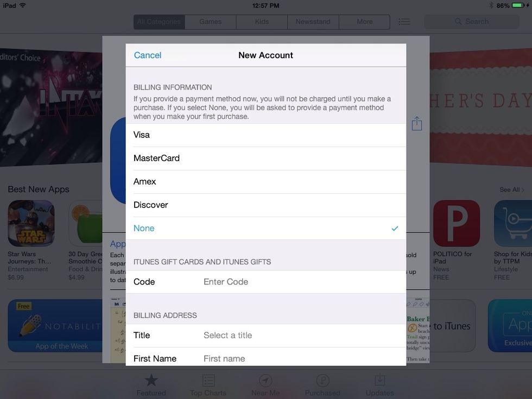Tap the Wi-Fi status bar icon

pyautogui.click(x=22, y=4)
